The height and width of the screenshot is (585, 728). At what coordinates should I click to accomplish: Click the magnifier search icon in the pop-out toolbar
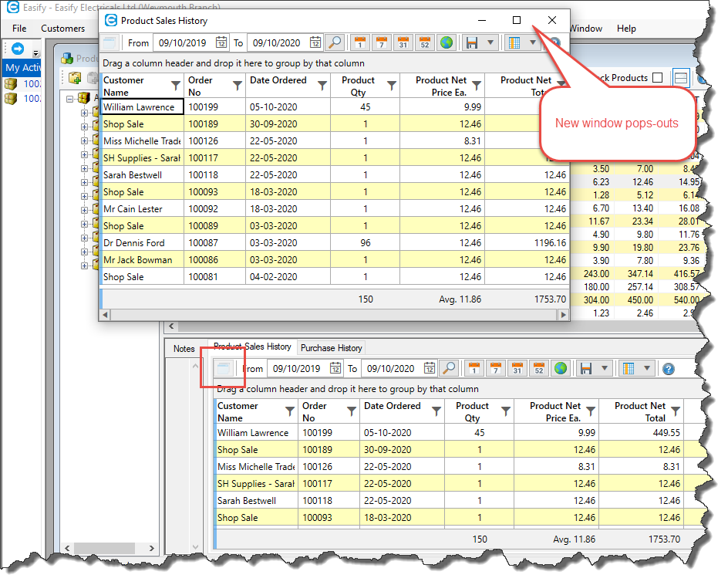point(335,42)
